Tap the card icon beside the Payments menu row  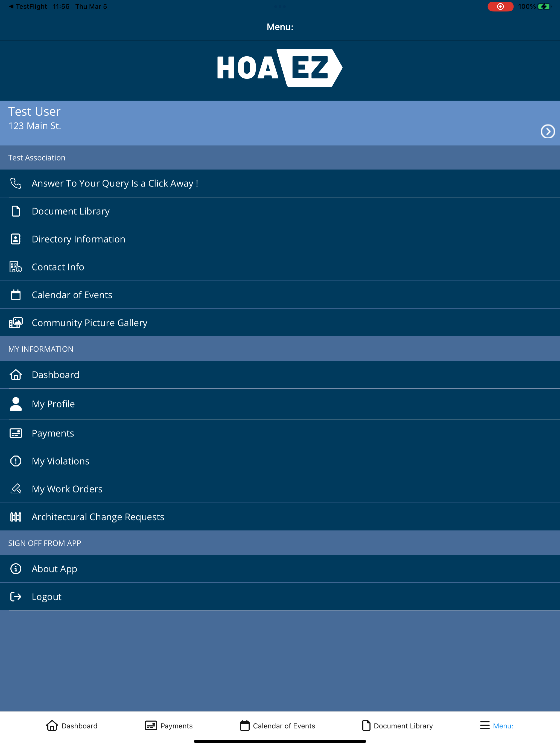tap(16, 433)
